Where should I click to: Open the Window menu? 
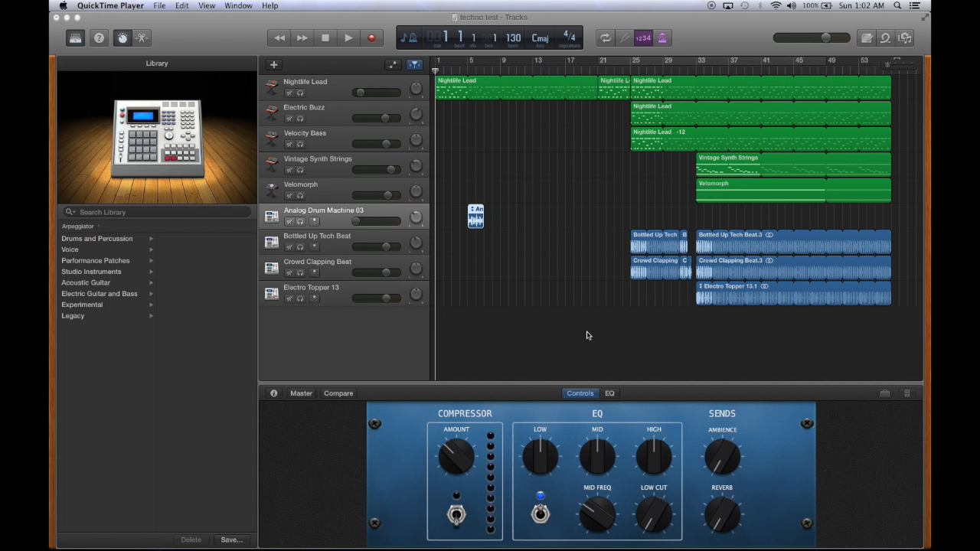coord(238,5)
